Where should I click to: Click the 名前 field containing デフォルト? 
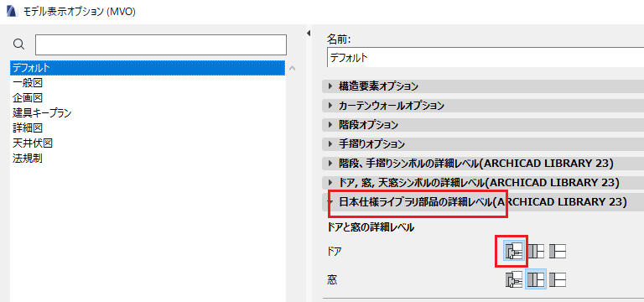pyautogui.click(x=486, y=58)
